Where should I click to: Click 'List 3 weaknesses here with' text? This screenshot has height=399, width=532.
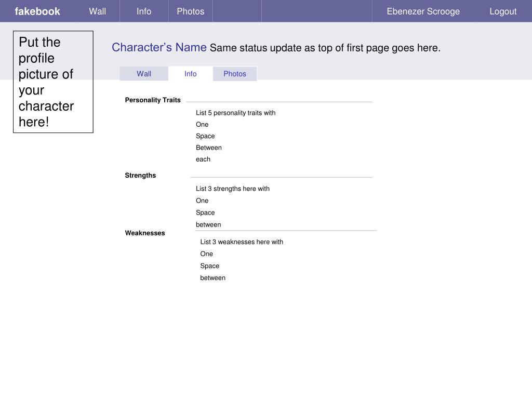tap(242, 242)
